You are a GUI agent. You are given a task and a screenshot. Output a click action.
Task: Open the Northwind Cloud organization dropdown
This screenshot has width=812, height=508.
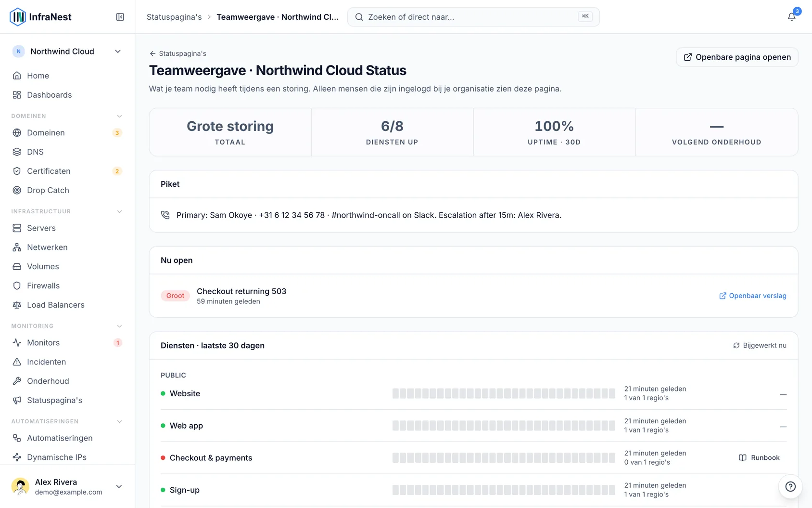pos(67,52)
